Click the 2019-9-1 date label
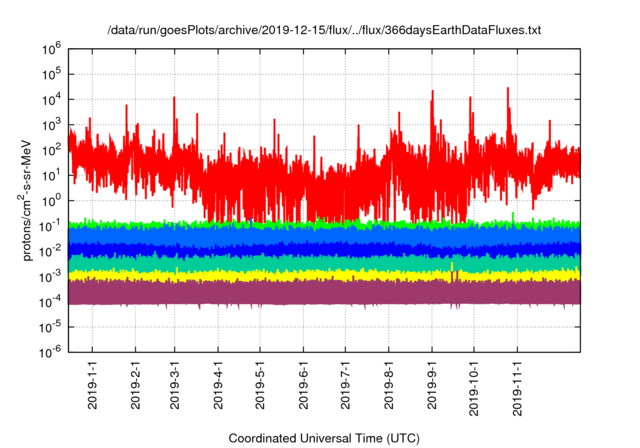640x448 pixels. [432, 385]
